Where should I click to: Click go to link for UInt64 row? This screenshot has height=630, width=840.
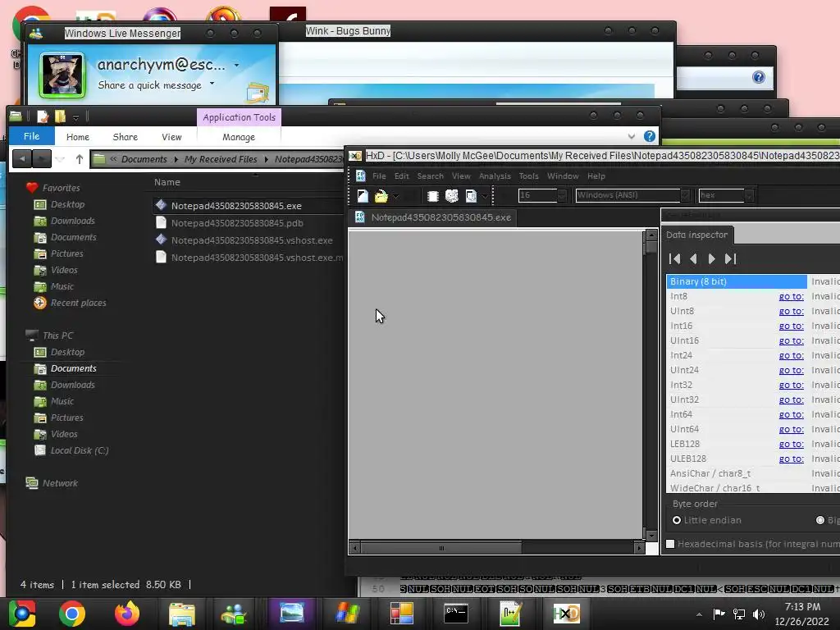coord(792,429)
